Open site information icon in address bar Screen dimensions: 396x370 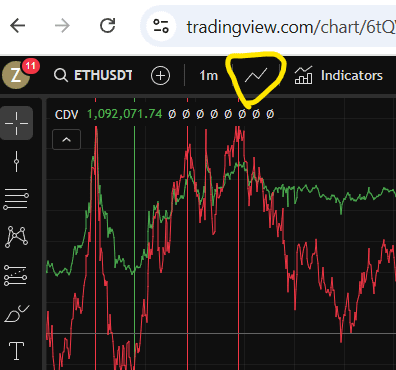pos(161,26)
